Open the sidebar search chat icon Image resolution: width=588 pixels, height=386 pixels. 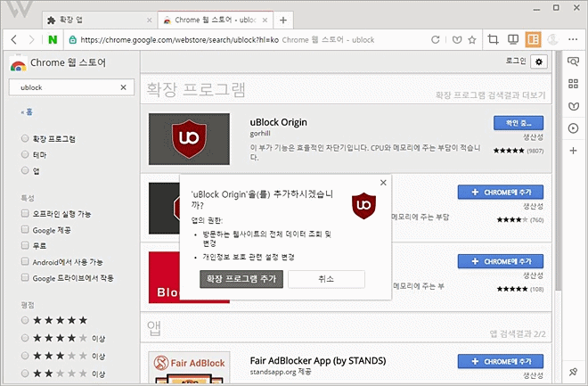click(x=573, y=62)
